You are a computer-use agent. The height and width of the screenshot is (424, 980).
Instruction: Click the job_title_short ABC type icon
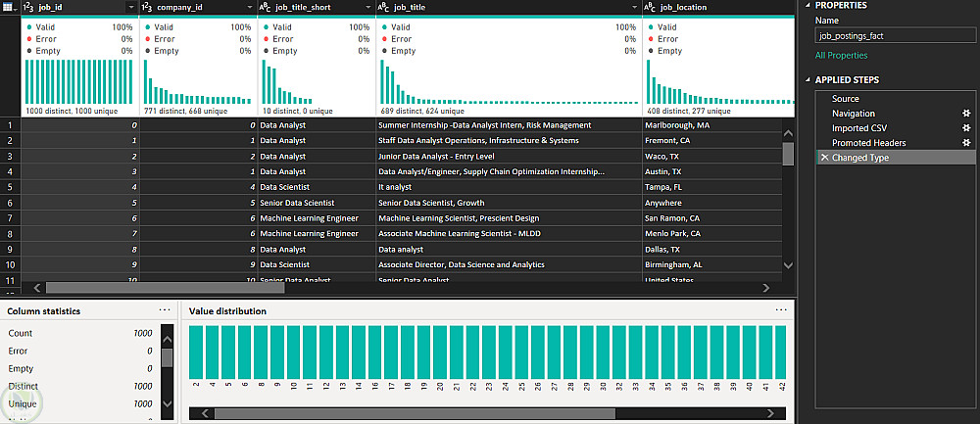(265, 7)
